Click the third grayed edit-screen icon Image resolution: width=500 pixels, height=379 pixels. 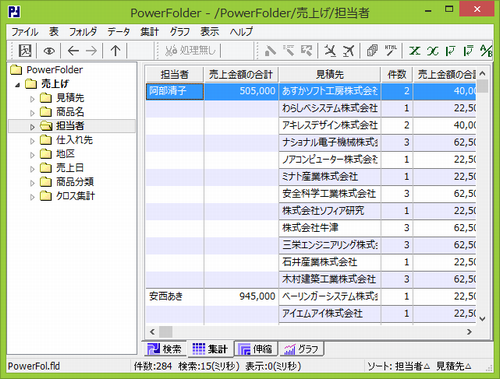point(306,51)
